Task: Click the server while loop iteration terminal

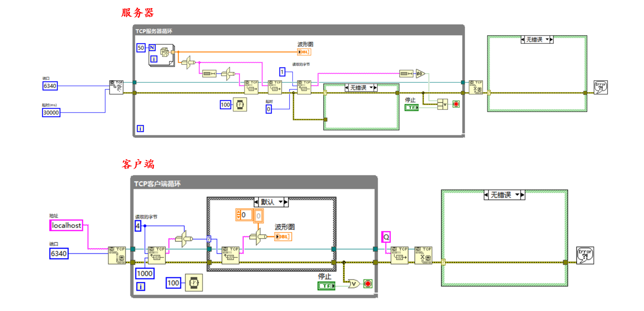Action: click(x=140, y=129)
